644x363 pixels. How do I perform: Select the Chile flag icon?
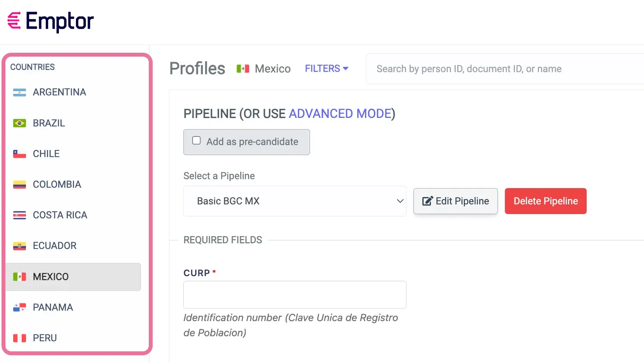point(19,154)
